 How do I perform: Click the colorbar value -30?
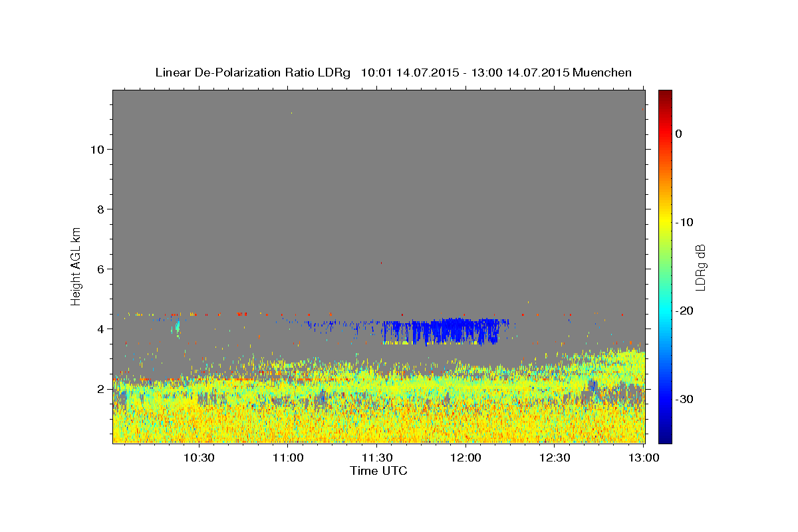tap(684, 399)
